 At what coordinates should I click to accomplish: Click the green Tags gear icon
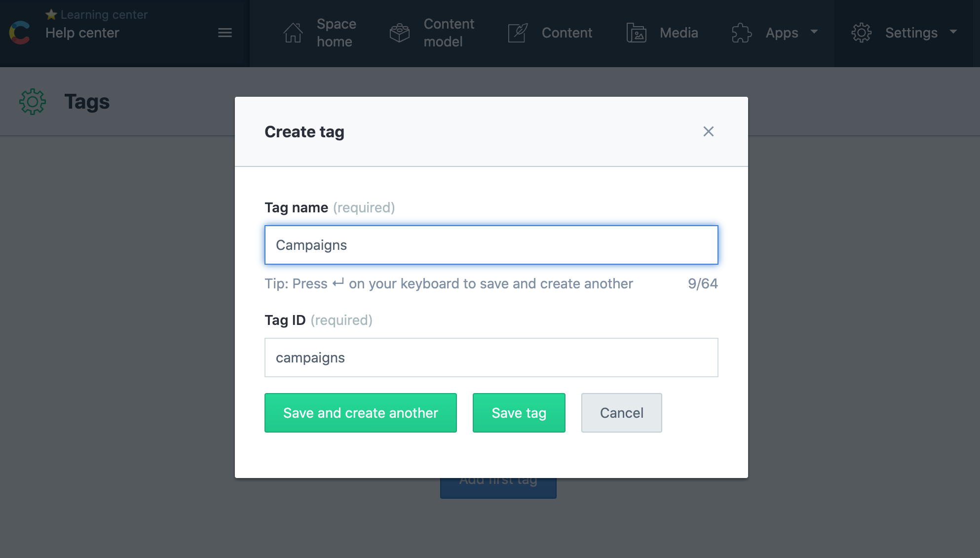[33, 102]
